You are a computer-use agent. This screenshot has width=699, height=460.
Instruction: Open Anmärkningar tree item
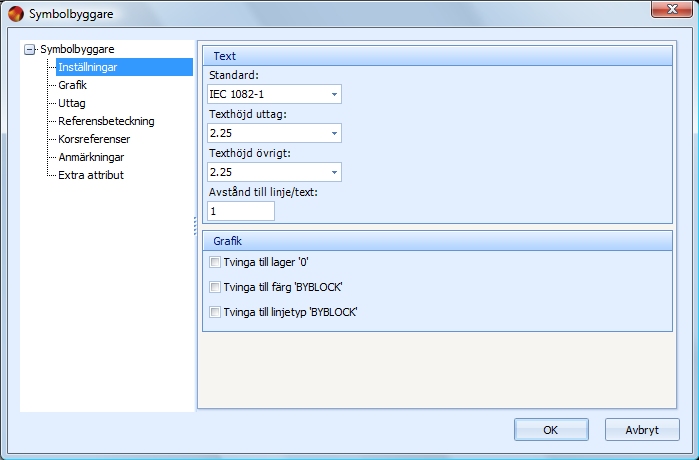pyautogui.click(x=91, y=157)
